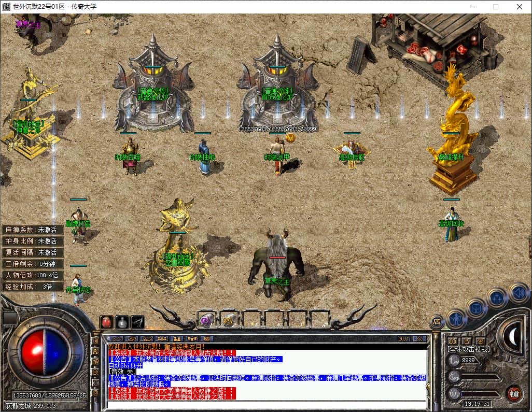This screenshot has width=532, height=412.
Task: Toggle attack mode label 全体攻击模式
Action: [469, 349]
